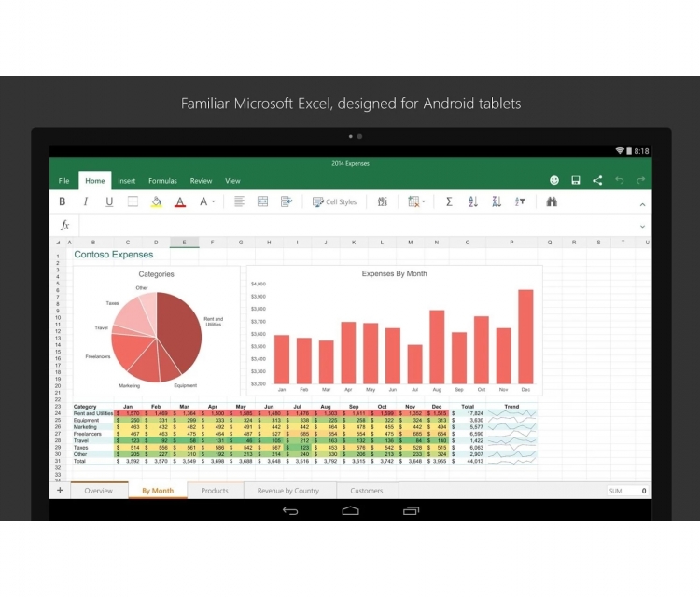The height and width of the screenshot is (597, 700).
Task: Toggle italic text formatting
Action: (86, 201)
